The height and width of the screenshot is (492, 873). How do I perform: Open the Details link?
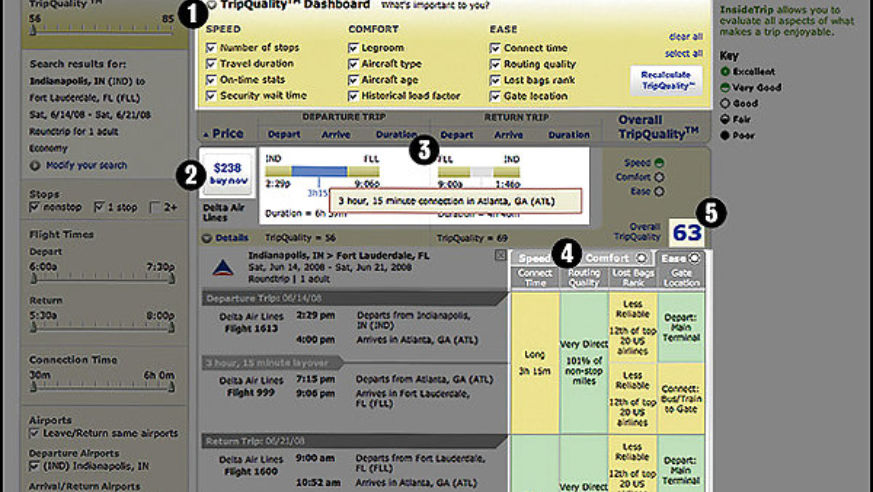[x=232, y=238]
